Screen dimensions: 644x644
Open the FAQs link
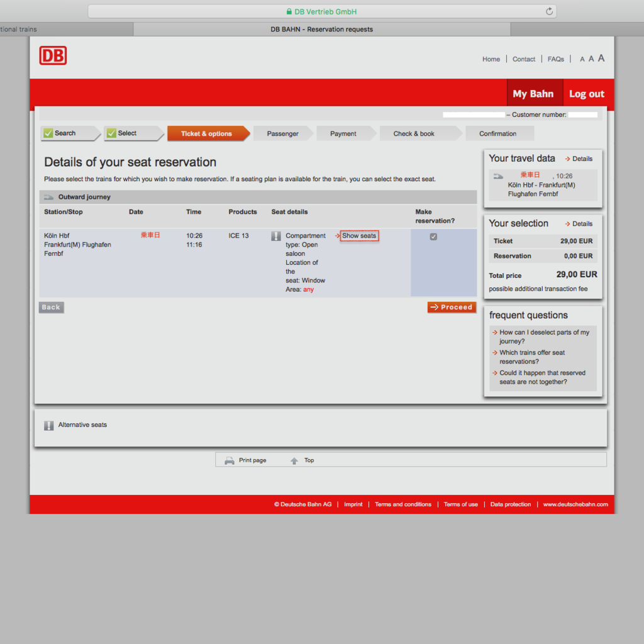(x=556, y=59)
